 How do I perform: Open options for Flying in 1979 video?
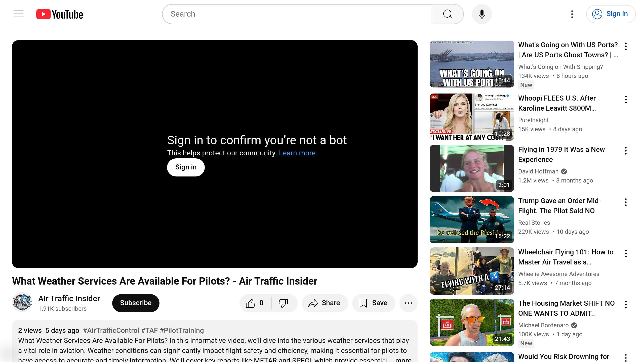coord(626,151)
